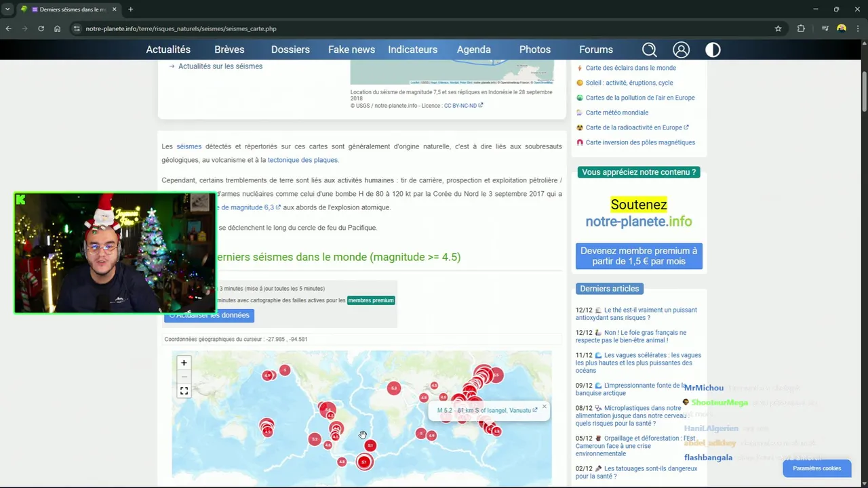Click the browser Back arrow
Viewport: 868px width, 488px height.
click(8, 28)
